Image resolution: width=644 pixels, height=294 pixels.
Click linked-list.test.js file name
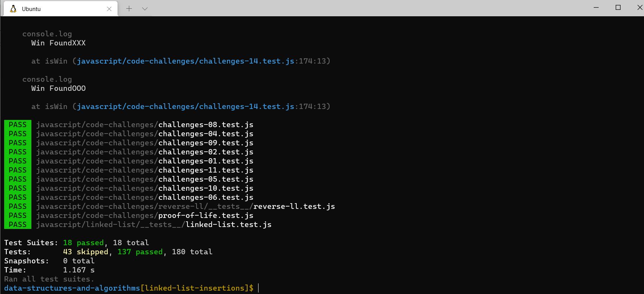click(228, 224)
